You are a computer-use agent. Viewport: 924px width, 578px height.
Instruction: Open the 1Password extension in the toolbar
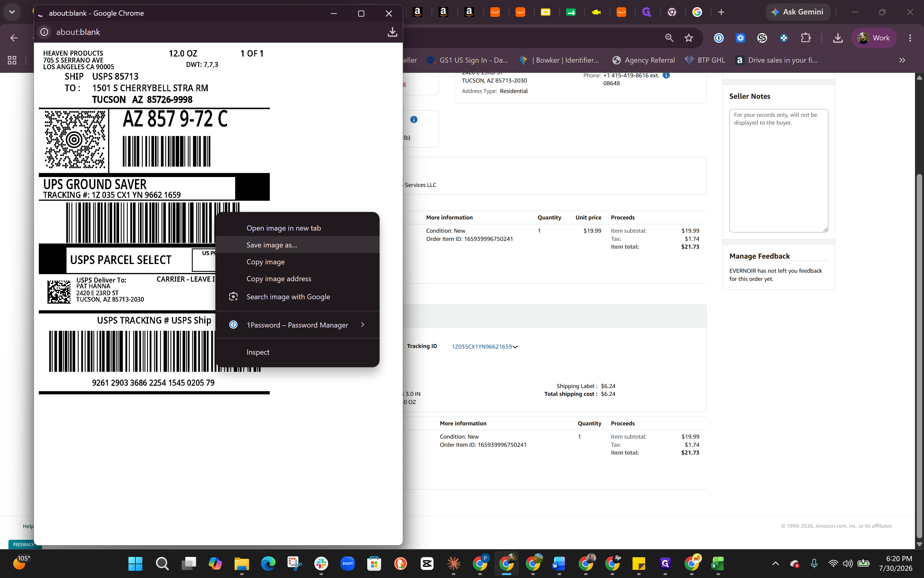pyautogui.click(x=719, y=38)
